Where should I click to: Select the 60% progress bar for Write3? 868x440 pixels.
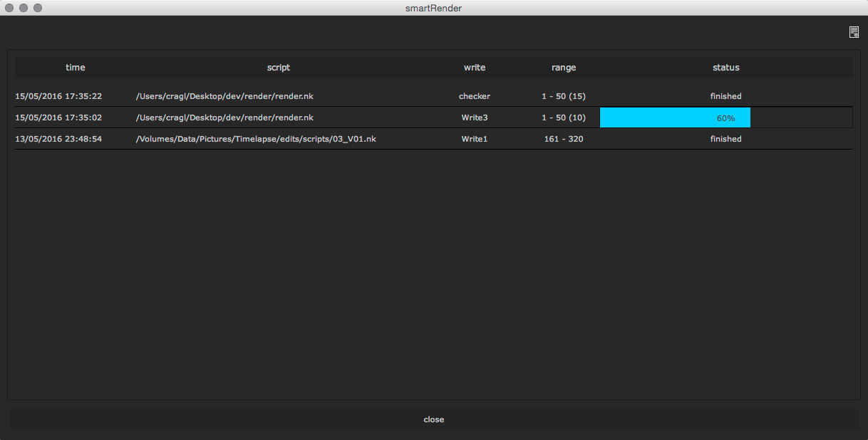click(x=726, y=117)
